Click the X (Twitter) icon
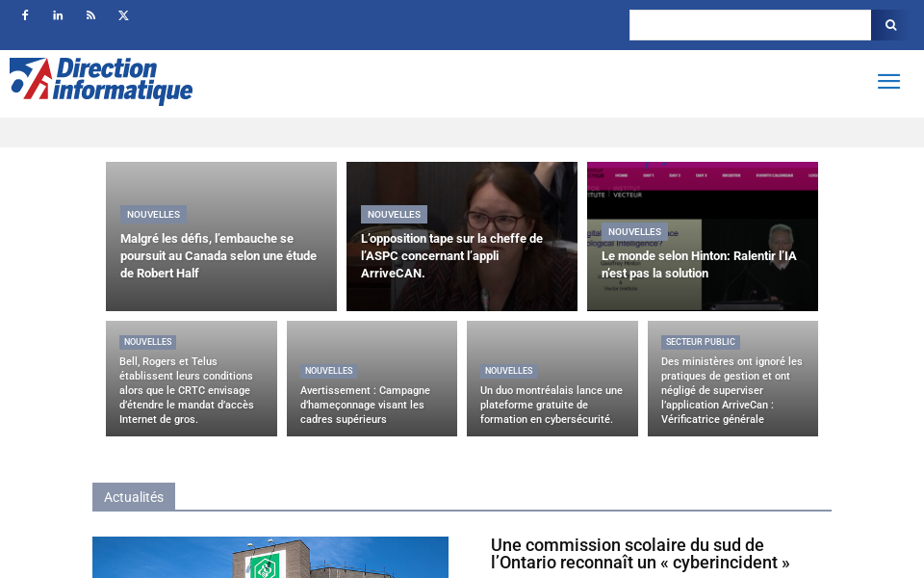Viewport: 924px width, 578px height. coord(123,15)
